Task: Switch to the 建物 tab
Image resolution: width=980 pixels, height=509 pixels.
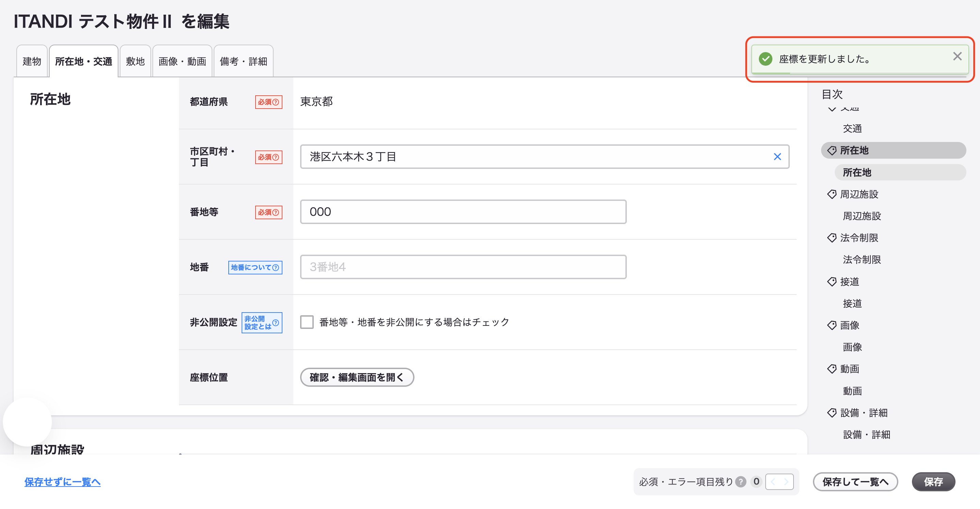Action: 32,61
